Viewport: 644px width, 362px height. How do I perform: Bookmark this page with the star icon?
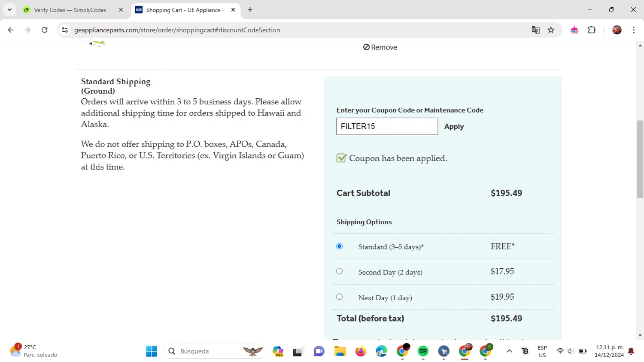551,30
